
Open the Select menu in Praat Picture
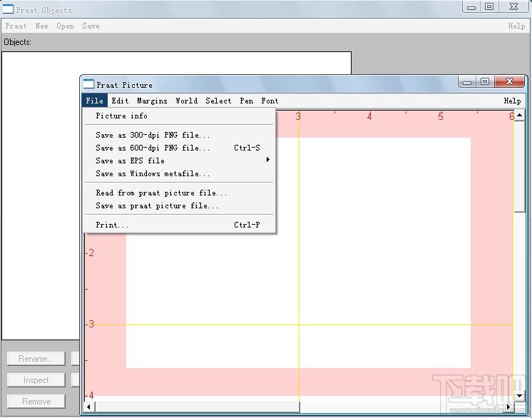(218, 101)
